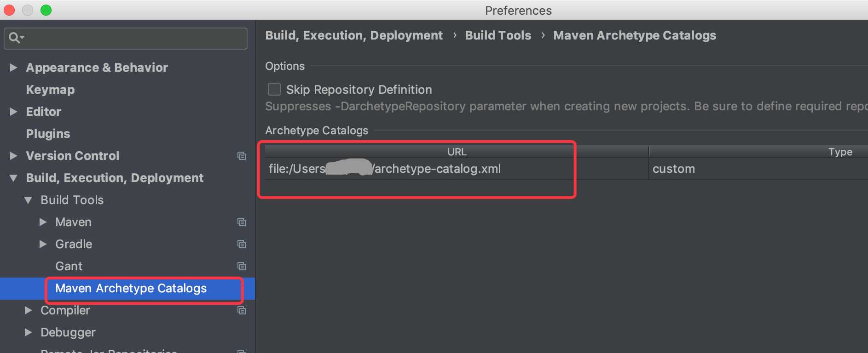
Task: Expand Appearance & Behavior section
Action: (14, 68)
